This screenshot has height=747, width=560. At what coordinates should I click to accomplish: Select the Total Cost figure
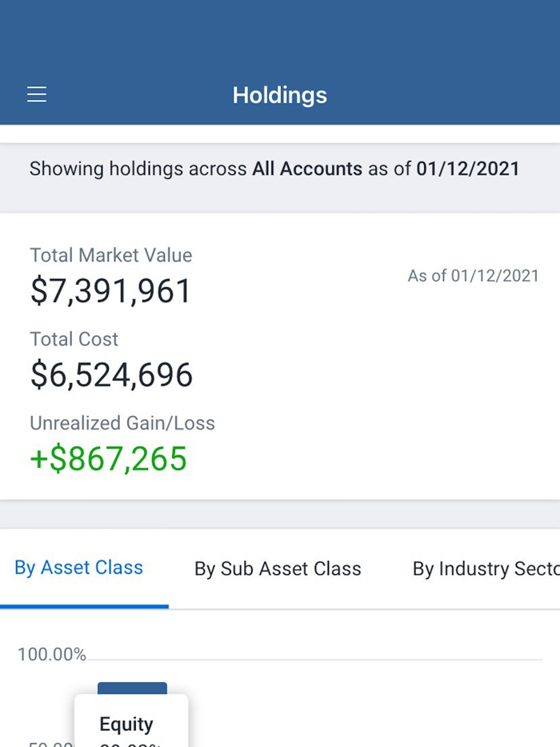(111, 374)
